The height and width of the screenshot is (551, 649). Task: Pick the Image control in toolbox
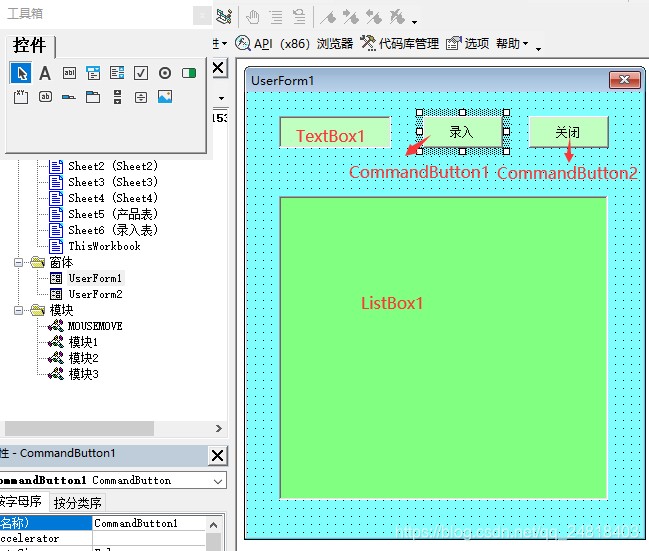coord(165,97)
